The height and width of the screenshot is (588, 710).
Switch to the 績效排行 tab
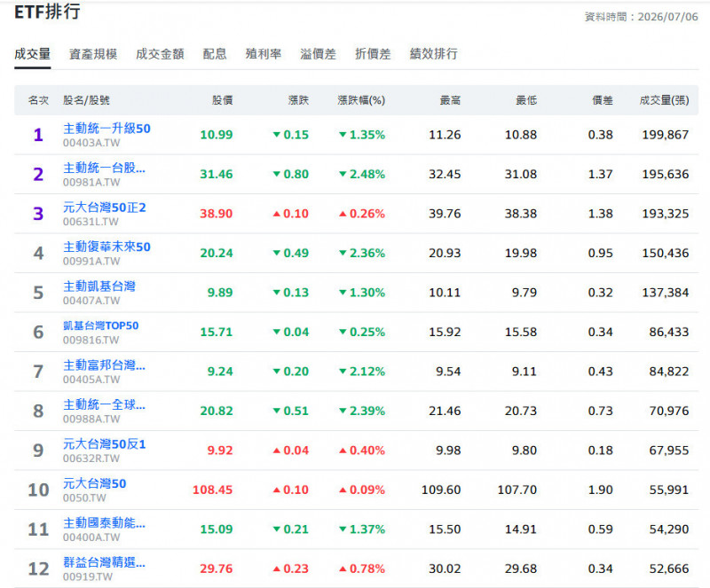pos(433,54)
